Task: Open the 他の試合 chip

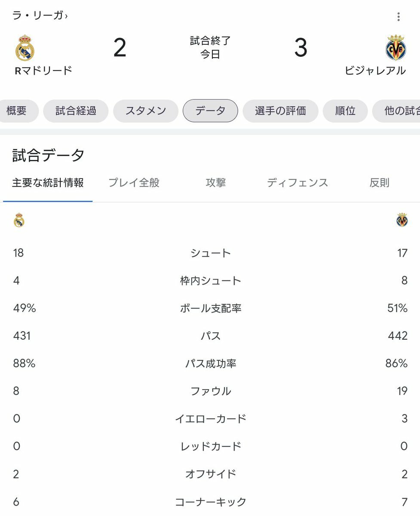Action: (x=396, y=111)
